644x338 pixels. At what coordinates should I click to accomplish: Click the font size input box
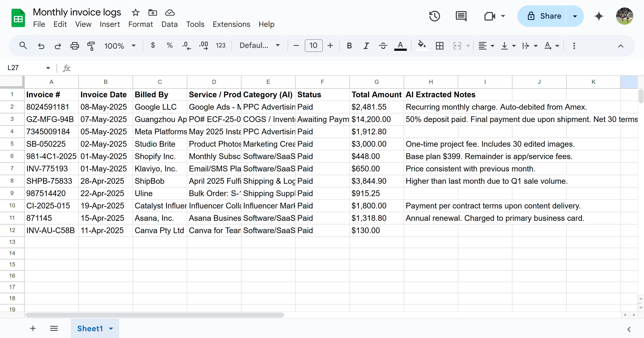pos(313,45)
